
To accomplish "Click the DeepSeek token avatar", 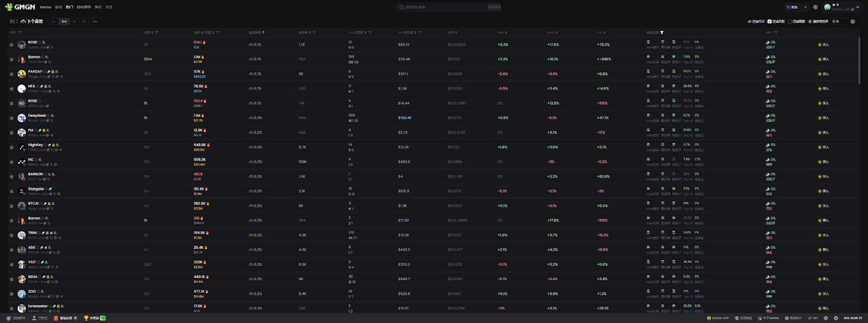I will 22,118.
